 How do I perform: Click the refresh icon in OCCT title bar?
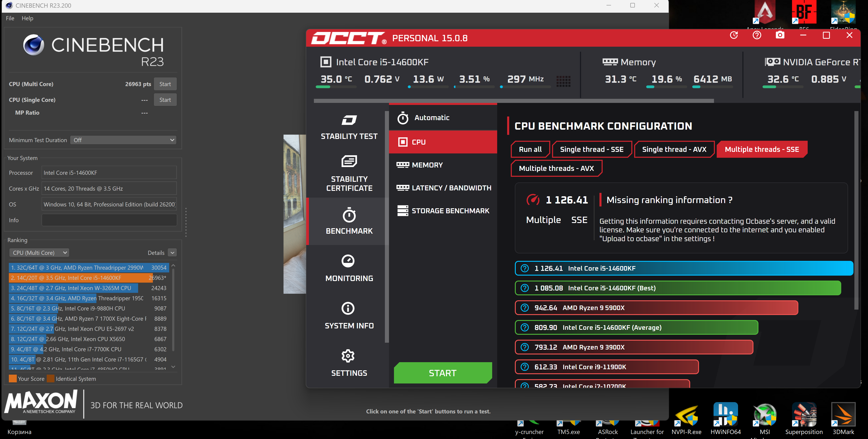click(x=734, y=35)
